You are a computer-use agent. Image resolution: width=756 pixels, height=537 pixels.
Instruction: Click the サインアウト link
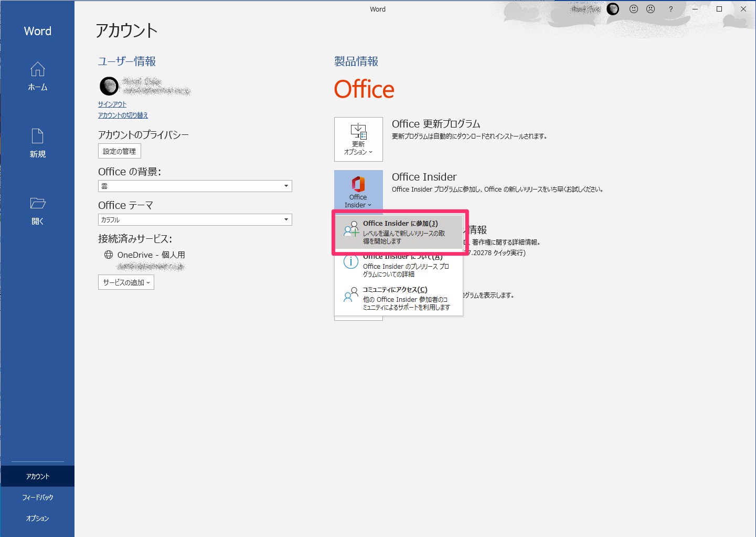pos(112,104)
